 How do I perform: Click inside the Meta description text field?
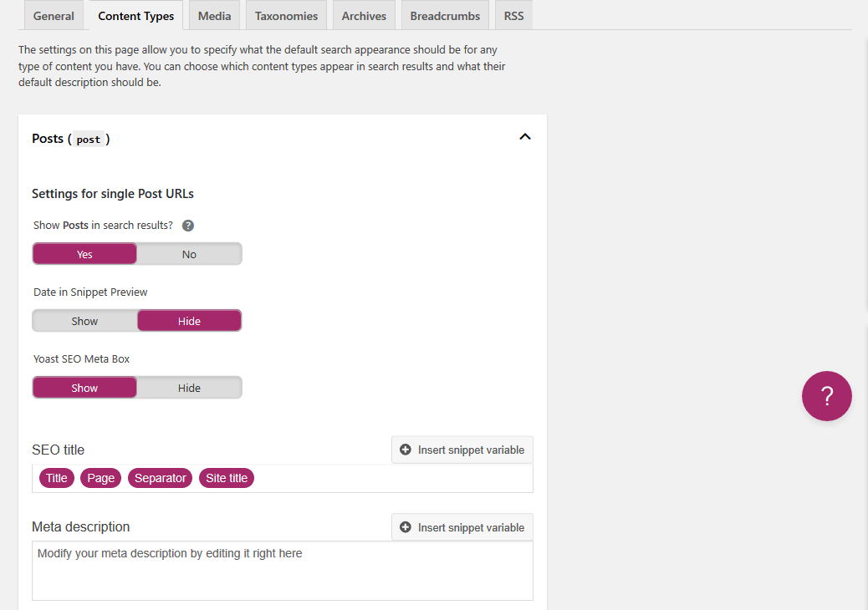click(x=282, y=571)
